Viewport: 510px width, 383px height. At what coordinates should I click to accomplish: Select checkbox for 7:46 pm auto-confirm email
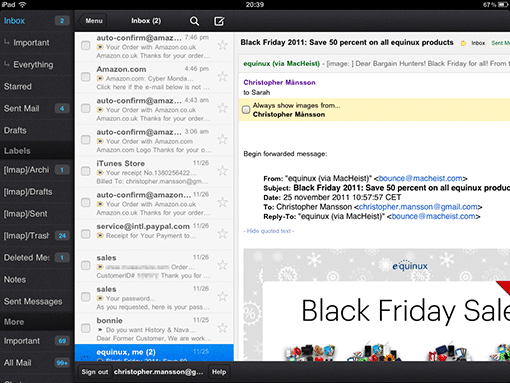pos(86,45)
